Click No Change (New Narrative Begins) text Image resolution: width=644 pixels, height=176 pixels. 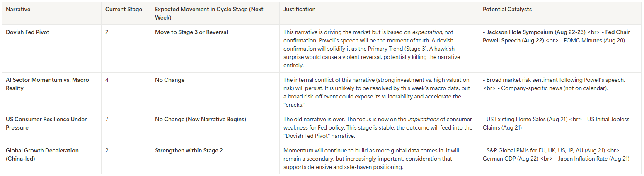click(200, 119)
